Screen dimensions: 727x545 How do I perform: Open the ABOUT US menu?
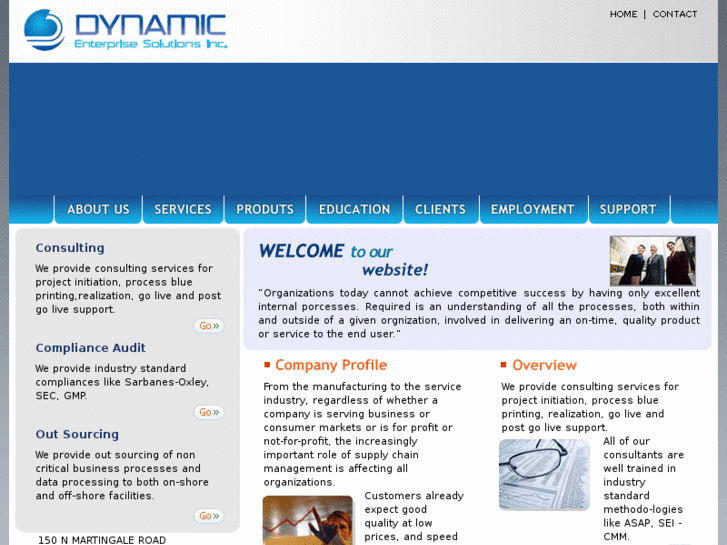(98, 210)
